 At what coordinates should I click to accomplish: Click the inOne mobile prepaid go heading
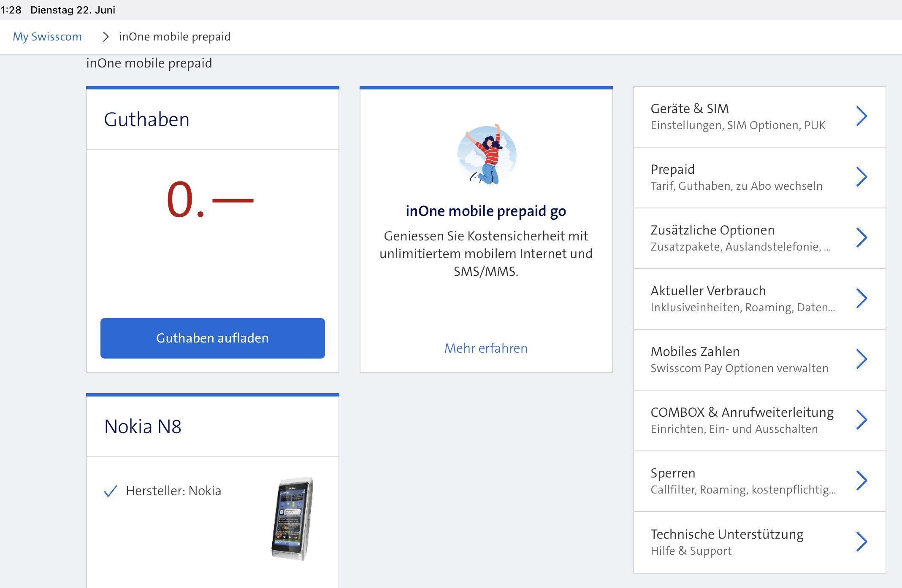click(486, 211)
